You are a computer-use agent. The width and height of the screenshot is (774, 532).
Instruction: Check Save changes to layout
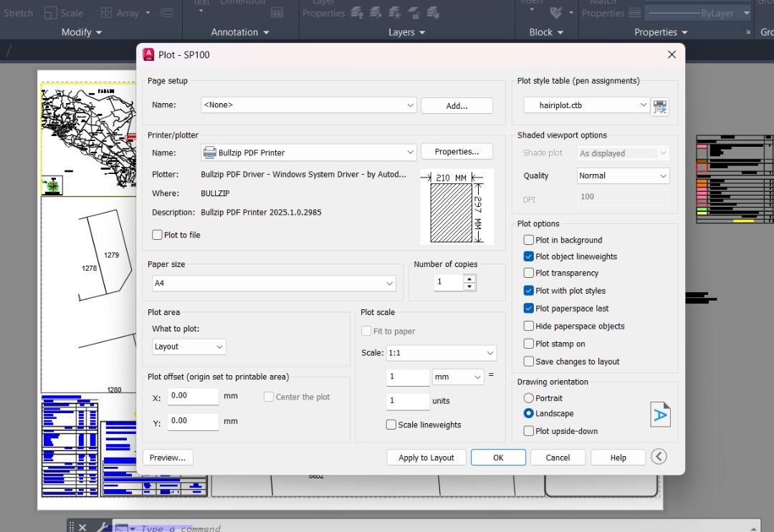[x=528, y=362]
